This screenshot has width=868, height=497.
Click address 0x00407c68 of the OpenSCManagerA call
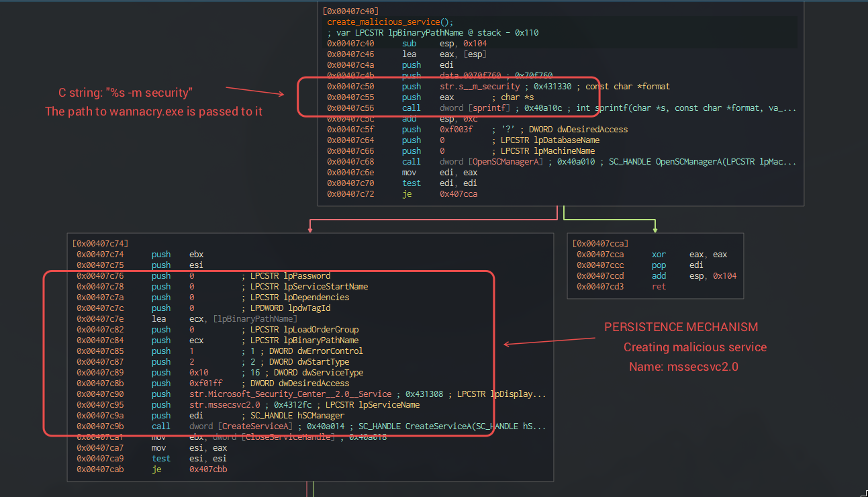point(350,162)
